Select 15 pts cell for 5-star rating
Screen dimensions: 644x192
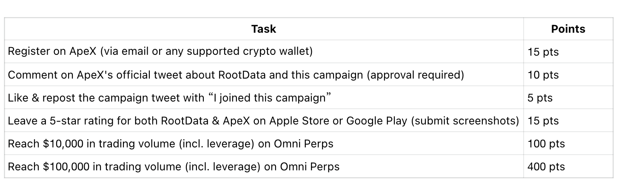(x=568, y=121)
